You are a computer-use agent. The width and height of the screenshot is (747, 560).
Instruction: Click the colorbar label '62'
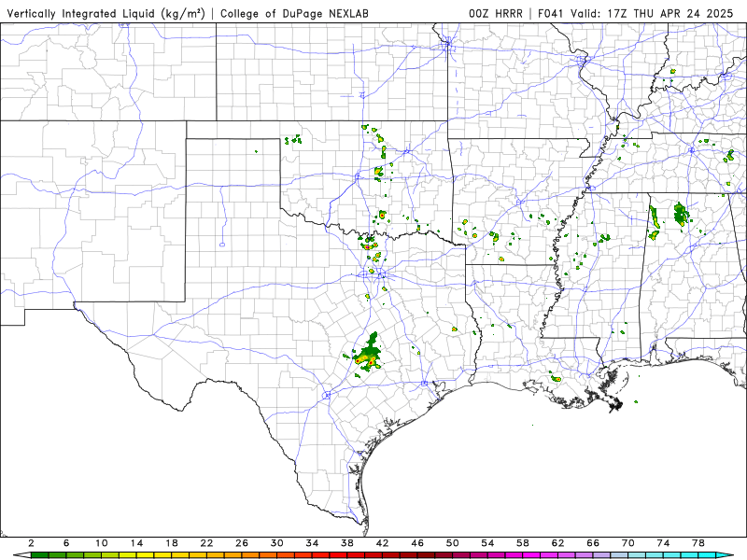tap(557, 543)
